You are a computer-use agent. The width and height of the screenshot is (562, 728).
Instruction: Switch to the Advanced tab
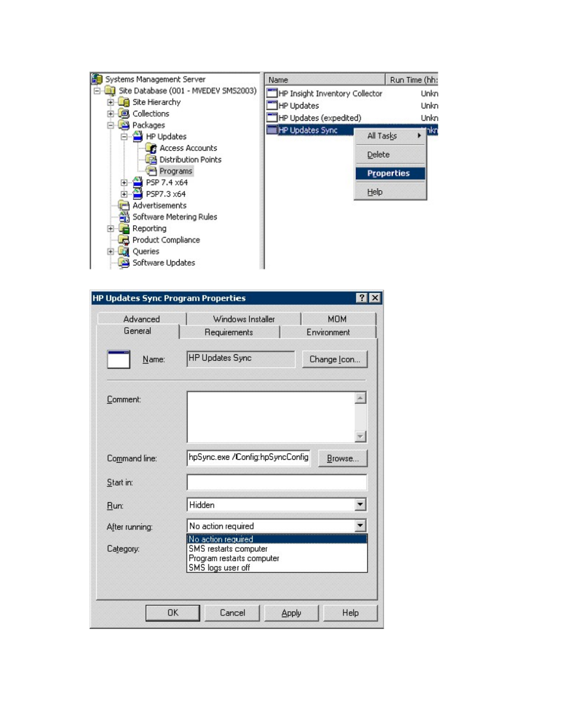coord(142,319)
